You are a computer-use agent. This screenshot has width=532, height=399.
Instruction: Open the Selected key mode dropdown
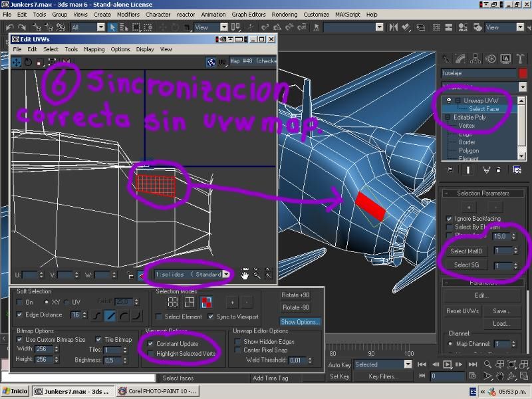coord(408,364)
